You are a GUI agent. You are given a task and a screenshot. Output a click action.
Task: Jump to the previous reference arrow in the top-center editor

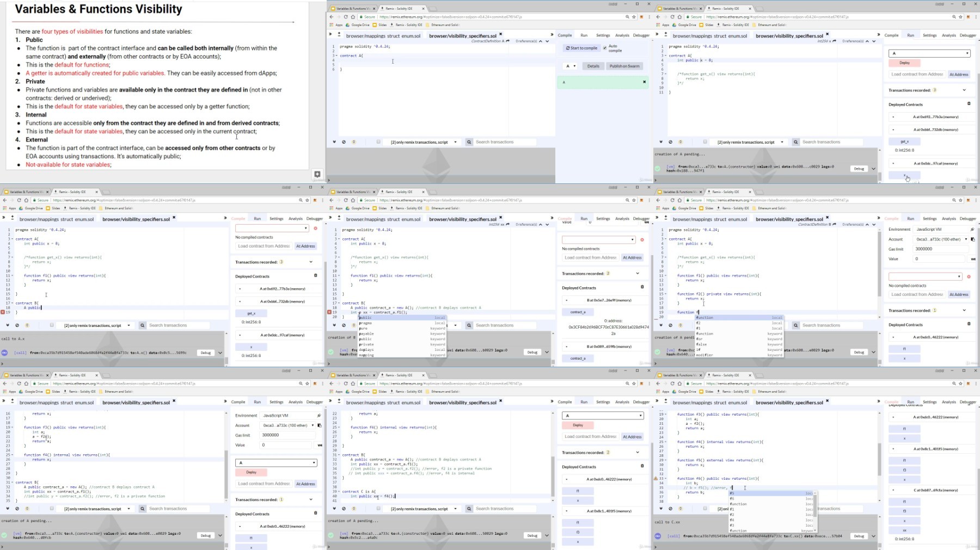click(540, 41)
